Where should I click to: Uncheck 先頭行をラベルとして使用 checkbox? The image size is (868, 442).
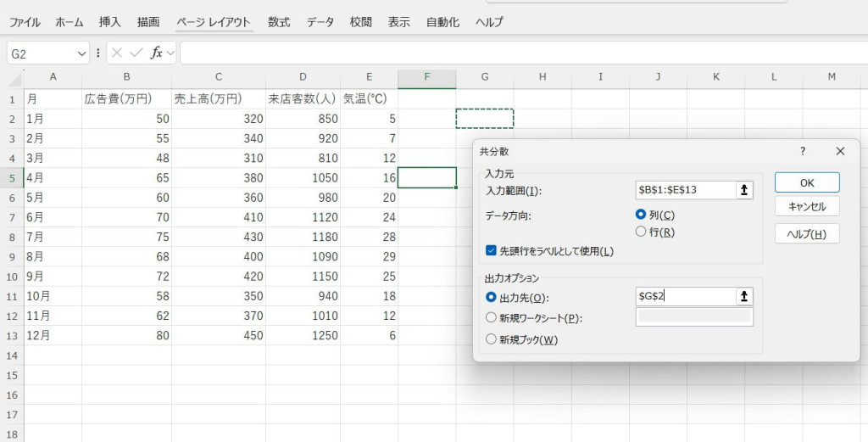491,251
